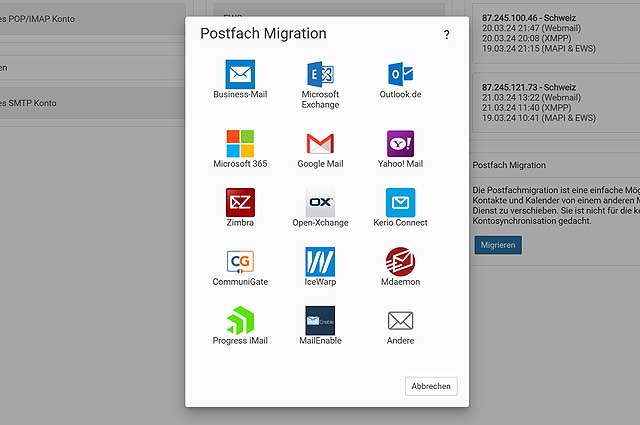Viewport: 640px width, 425px height.
Task: Open the help question mark in dialog
Action: click(447, 35)
